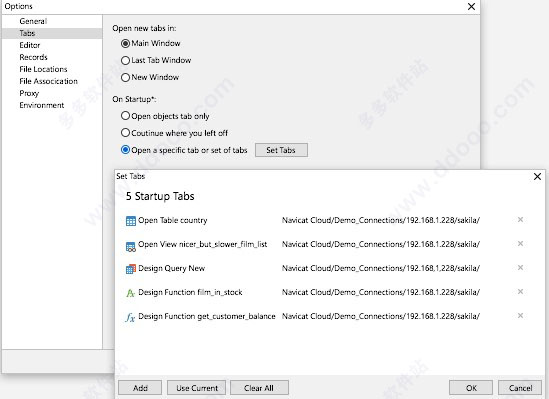Remove the nicer_but_slower_film_list startup tab
The image size is (549, 399).
pyautogui.click(x=520, y=243)
